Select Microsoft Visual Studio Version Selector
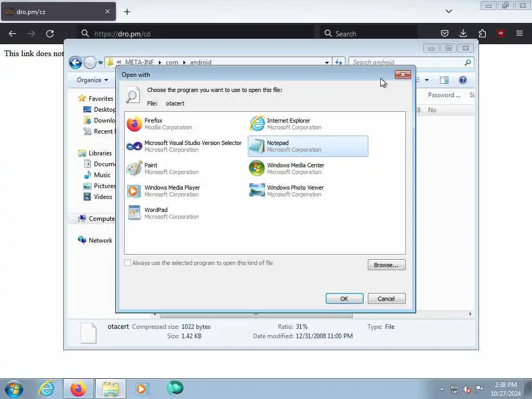This screenshot has height=399, width=532. tap(184, 146)
